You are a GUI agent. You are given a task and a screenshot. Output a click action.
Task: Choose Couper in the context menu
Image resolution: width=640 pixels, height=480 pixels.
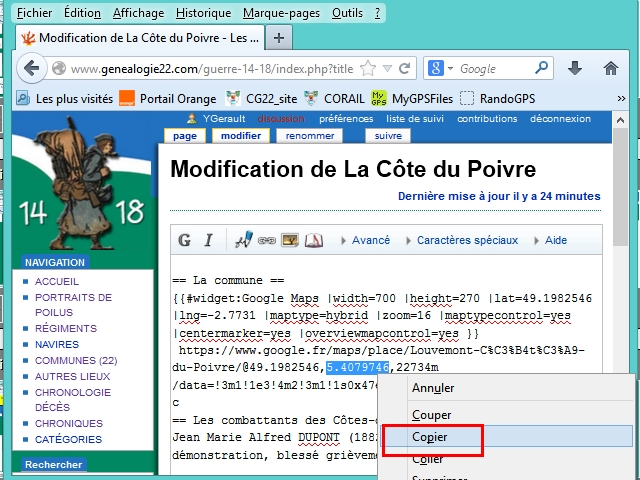coord(506,415)
